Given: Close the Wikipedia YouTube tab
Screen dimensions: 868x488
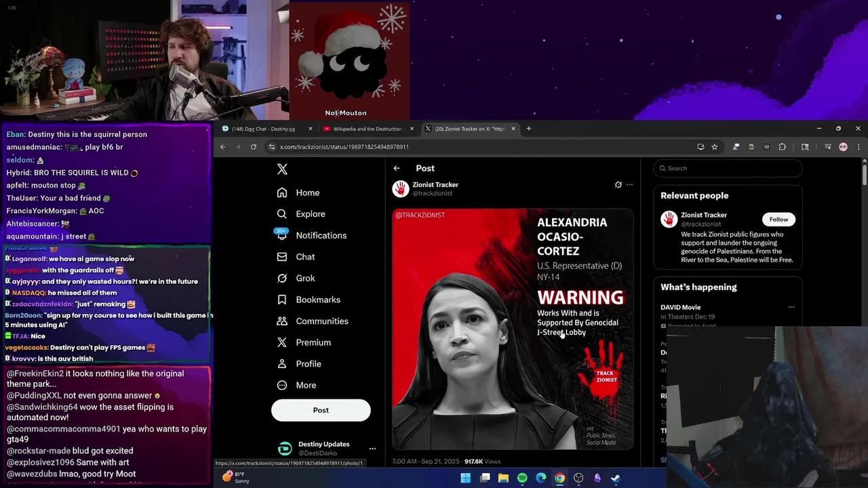Looking at the screenshot, I should (x=412, y=129).
